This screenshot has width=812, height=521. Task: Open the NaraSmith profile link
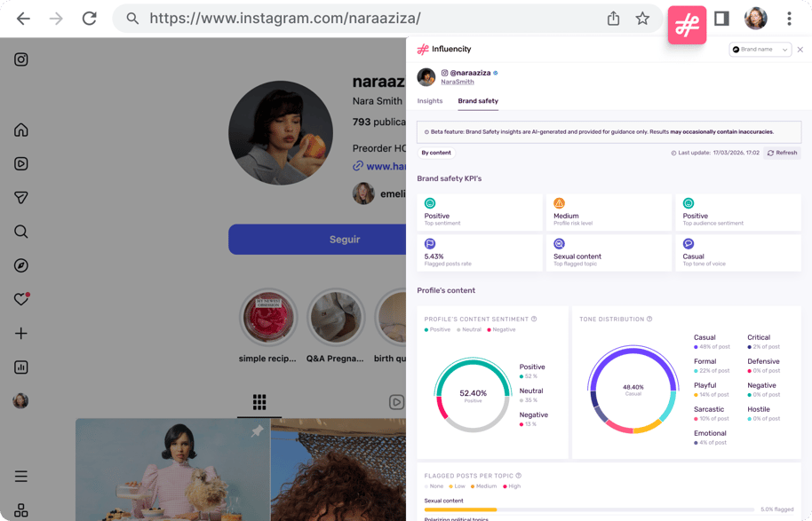[458, 82]
